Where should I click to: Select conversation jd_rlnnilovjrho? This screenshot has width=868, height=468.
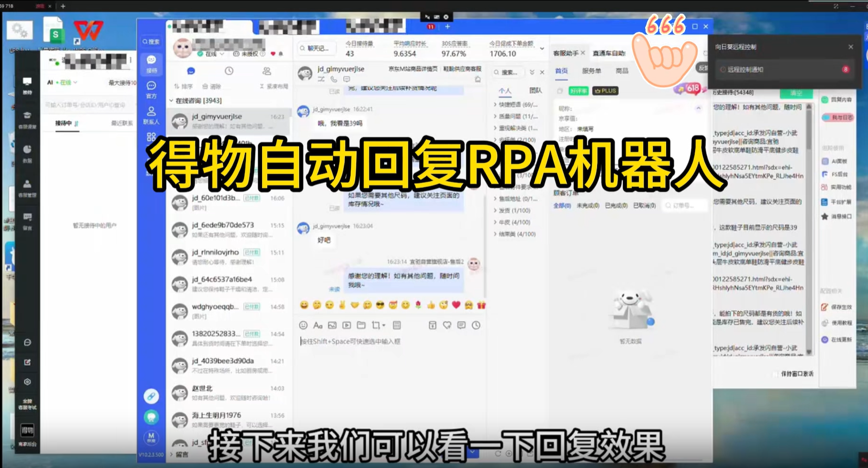(228, 257)
